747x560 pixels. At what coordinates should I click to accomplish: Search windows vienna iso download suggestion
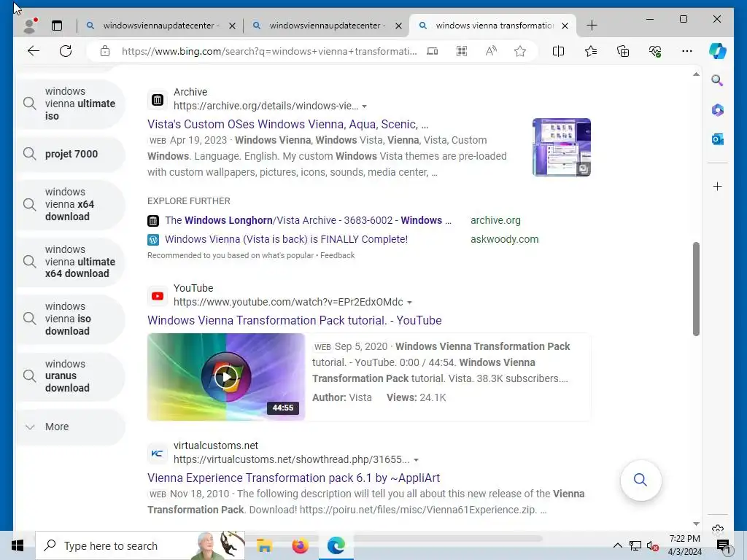pyautogui.click(x=71, y=319)
